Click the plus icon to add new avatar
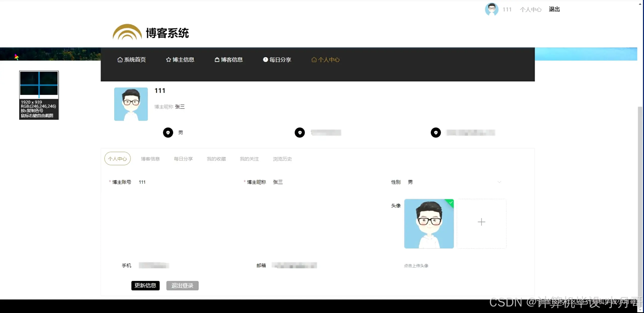The height and width of the screenshot is (313, 644). 481,222
